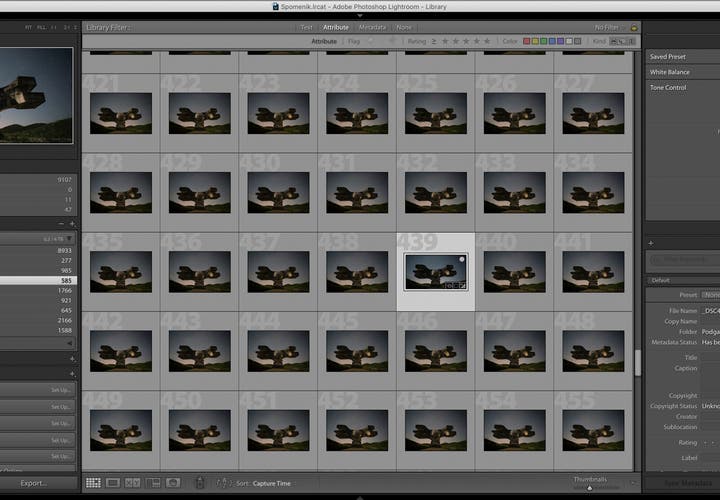The image size is (720, 500).
Task: Open the metadata Preset None dropdown
Action: (711, 295)
